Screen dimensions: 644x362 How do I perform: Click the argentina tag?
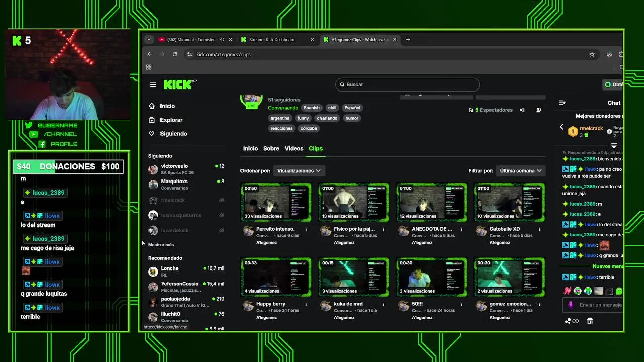click(280, 118)
